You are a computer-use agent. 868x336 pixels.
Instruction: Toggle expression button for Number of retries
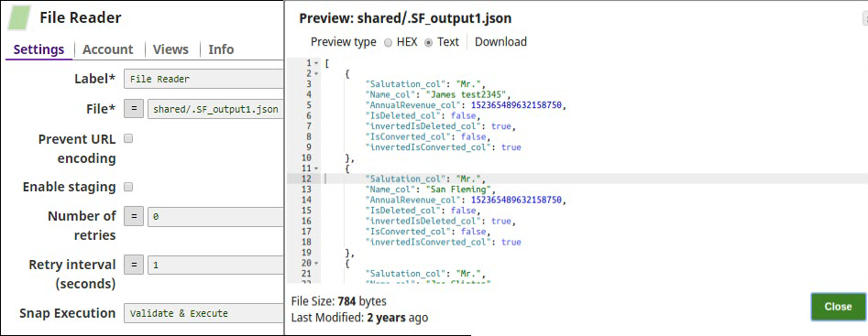[134, 217]
